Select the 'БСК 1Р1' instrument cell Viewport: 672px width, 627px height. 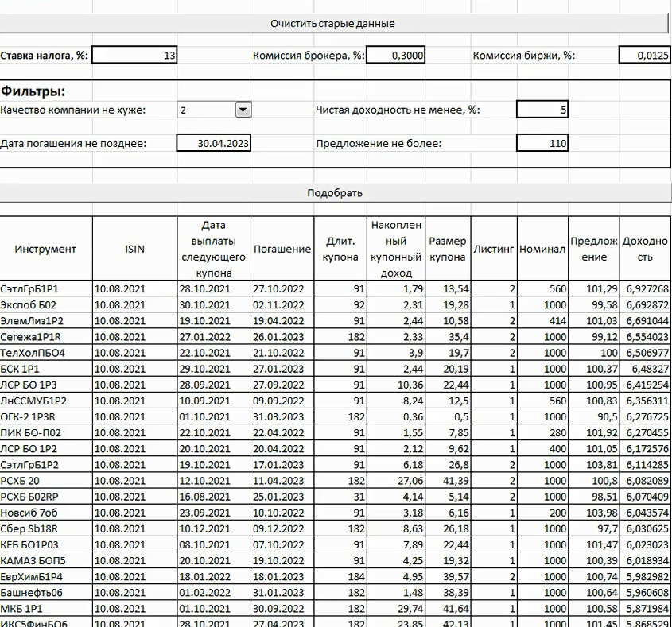[46, 369]
